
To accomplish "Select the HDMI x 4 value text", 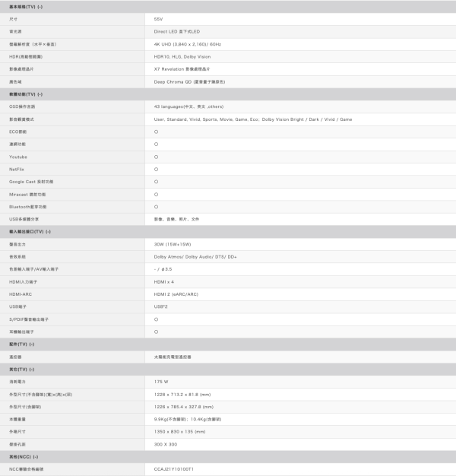I will click(163, 281).
